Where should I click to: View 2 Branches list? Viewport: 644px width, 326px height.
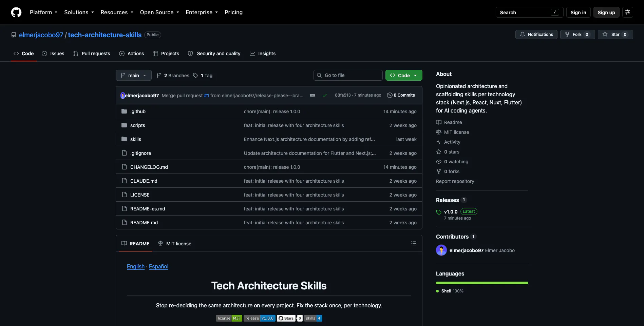coord(173,76)
